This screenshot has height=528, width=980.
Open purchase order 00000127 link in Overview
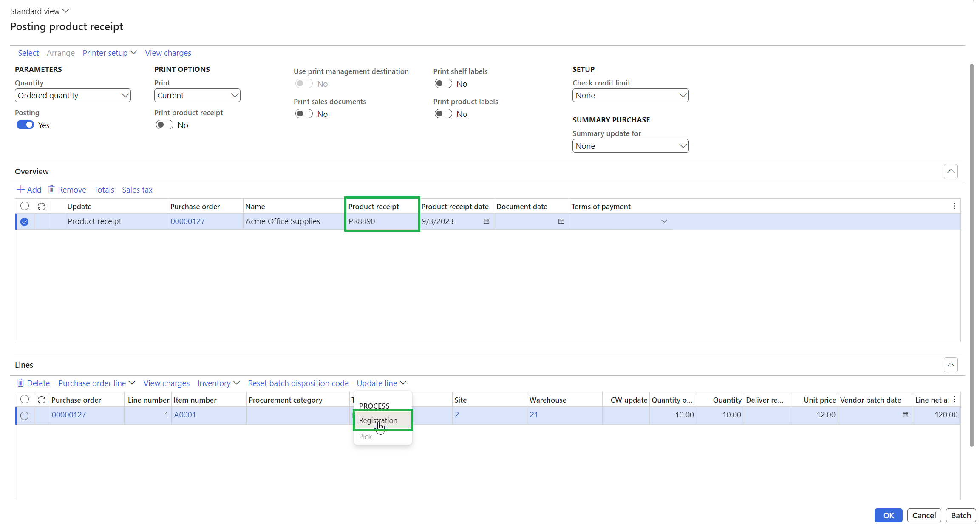pyautogui.click(x=187, y=221)
